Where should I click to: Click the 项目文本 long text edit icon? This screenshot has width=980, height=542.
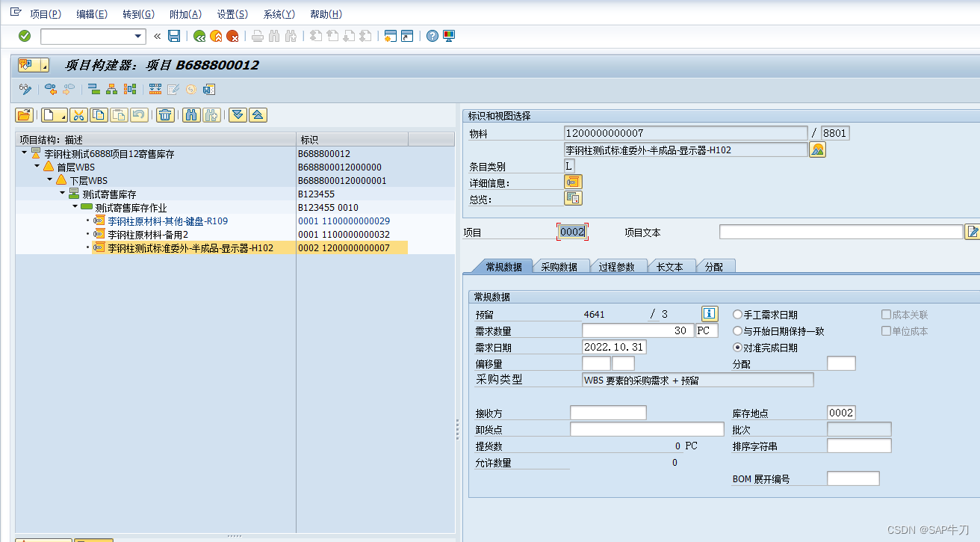pos(972,232)
